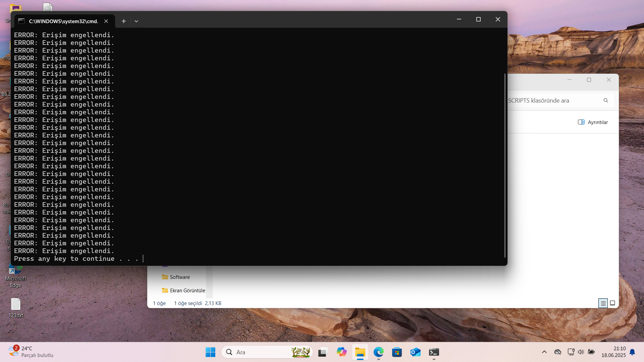Viewport: 644px width, 362px height.
Task: Open the clock showing 21:10 18.06.2025
Action: pyautogui.click(x=613, y=352)
